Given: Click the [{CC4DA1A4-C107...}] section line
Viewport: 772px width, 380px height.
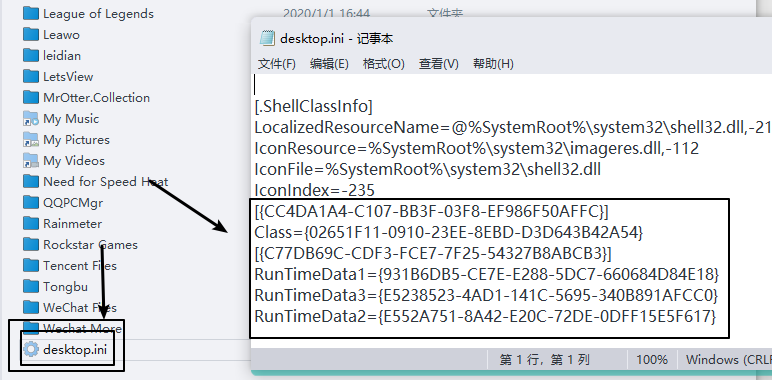Looking at the screenshot, I should (x=432, y=211).
